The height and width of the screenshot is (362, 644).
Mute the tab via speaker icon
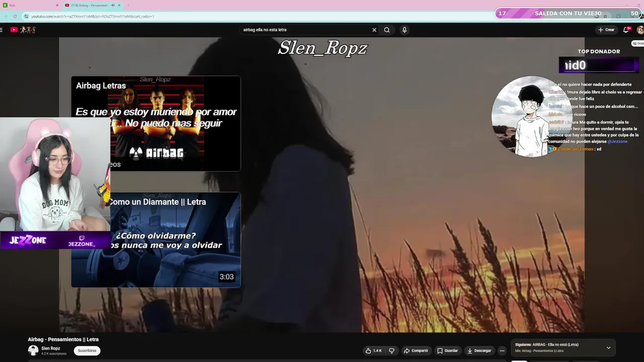113,5
